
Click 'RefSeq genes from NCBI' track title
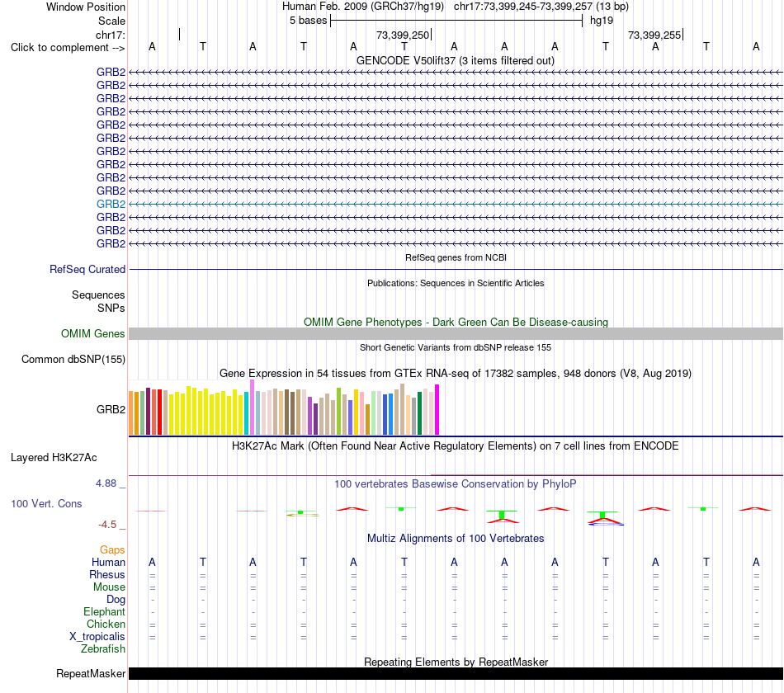(456, 257)
